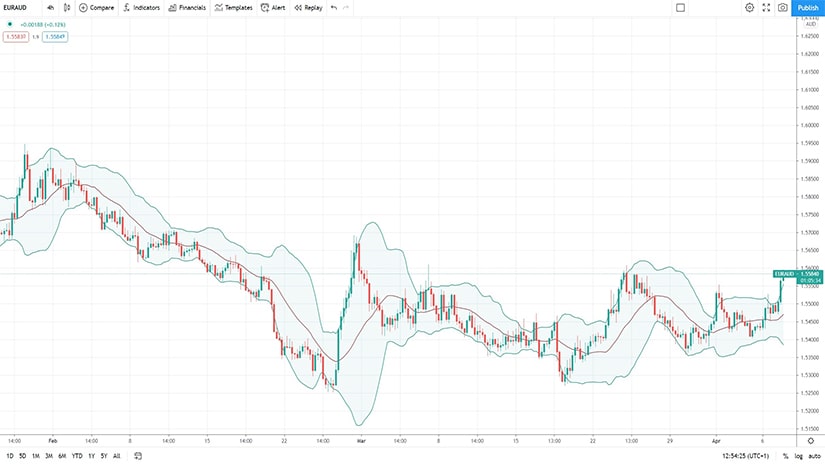Screen dimensions: 825x464
Task: Toggle auto scale mode
Action: coord(814,456)
